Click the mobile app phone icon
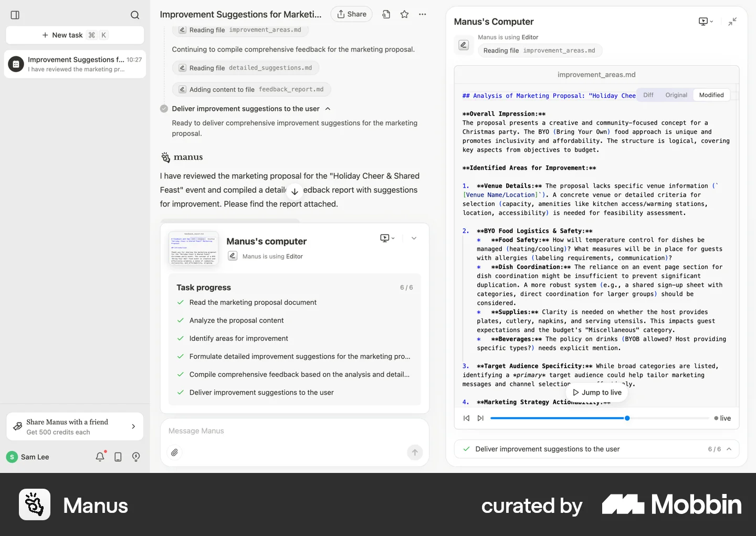 tap(118, 457)
